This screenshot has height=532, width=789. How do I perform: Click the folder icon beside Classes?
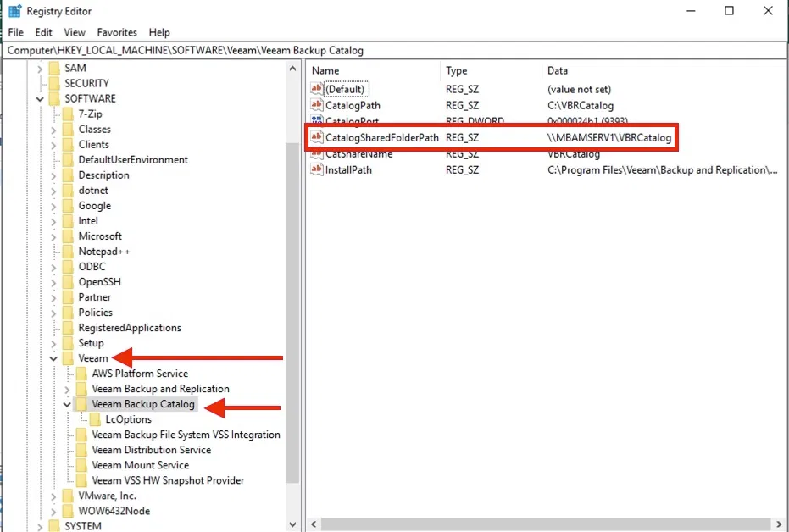click(68, 130)
